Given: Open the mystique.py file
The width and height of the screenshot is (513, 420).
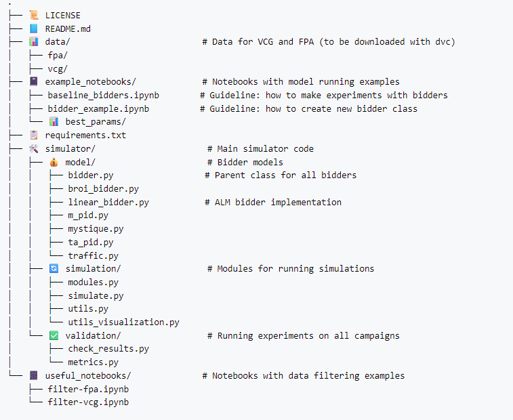Looking at the screenshot, I should click(96, 229).
